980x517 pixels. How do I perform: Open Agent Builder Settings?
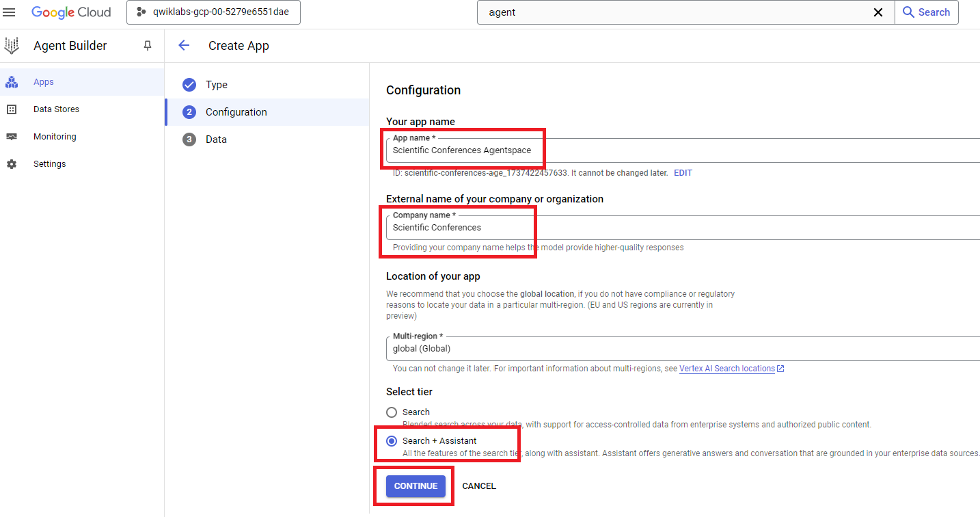coord(49,163)
